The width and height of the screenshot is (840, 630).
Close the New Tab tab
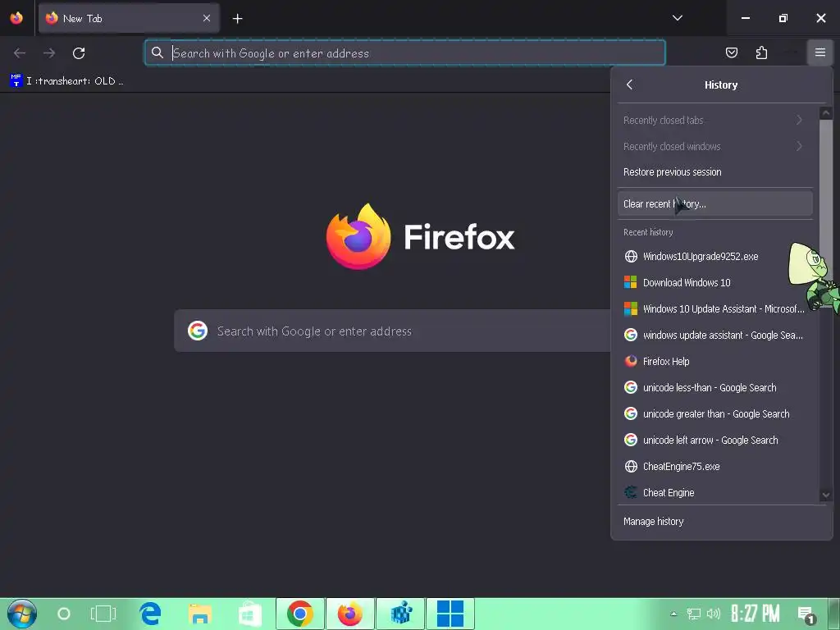tap(207, 18)
